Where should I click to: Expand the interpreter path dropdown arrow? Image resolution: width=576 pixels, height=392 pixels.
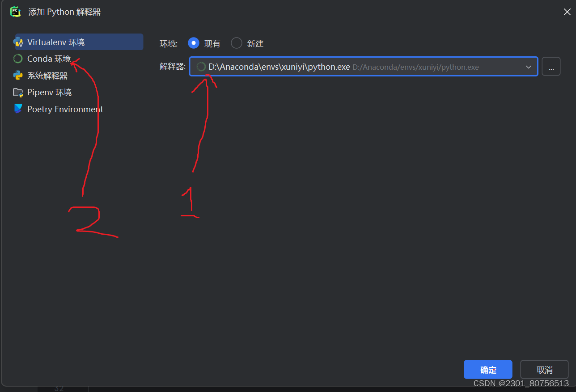(529, 67)
